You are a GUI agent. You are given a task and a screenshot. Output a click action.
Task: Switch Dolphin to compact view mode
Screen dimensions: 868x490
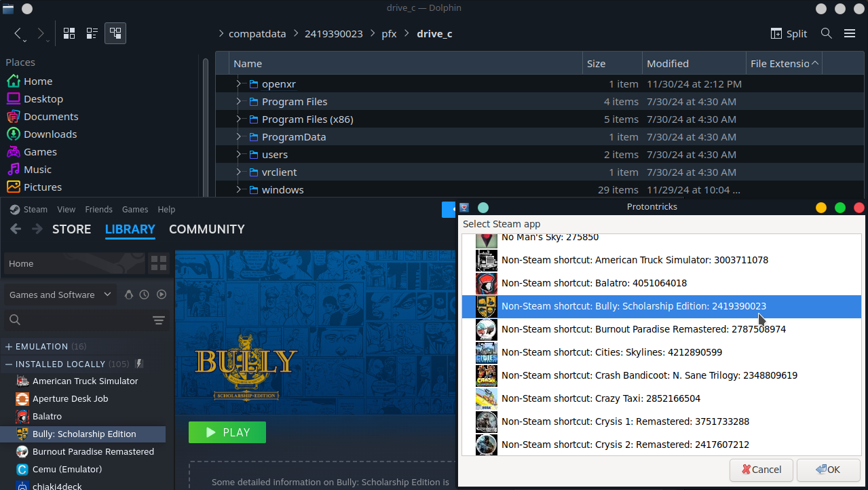click(92, 33)
